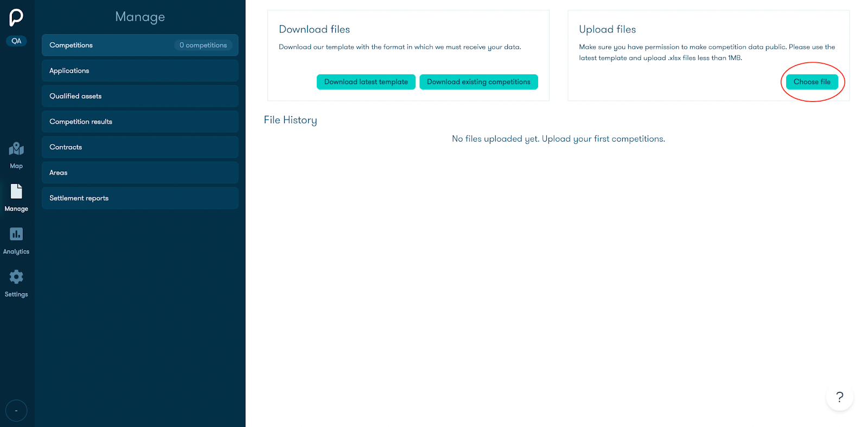Viewport: 868px width, 427px height.
Task: Click the File History heading
Action: pyautogui.click(x=290, y=120)
